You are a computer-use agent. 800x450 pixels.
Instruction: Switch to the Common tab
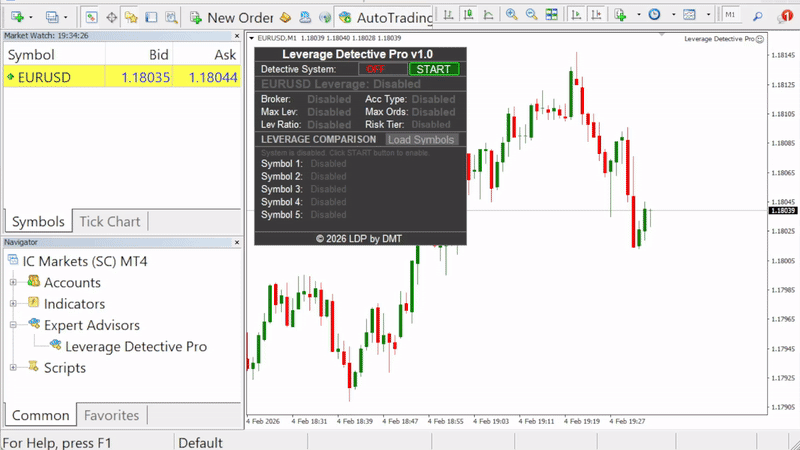(40, 415)
